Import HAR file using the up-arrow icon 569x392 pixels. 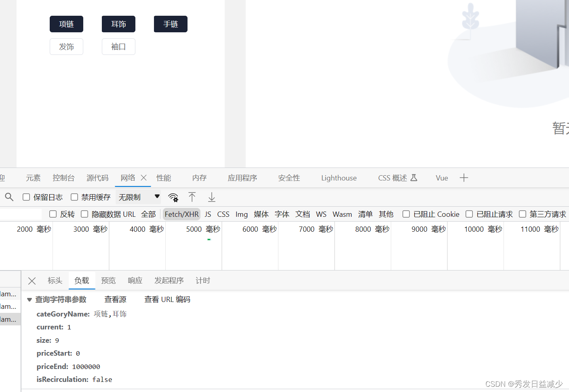pyautogui.click(x=192, y=197)
